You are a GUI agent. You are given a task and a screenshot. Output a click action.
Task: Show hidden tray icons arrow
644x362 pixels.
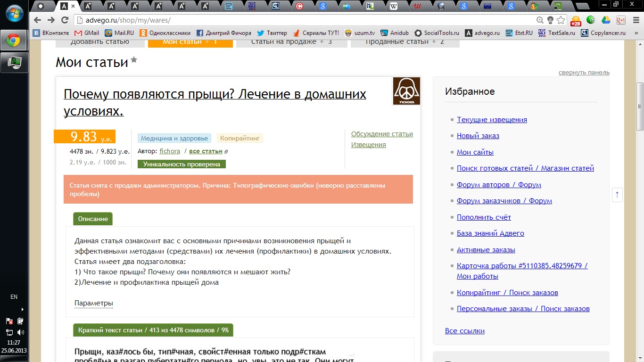click(x=22, y=310)
